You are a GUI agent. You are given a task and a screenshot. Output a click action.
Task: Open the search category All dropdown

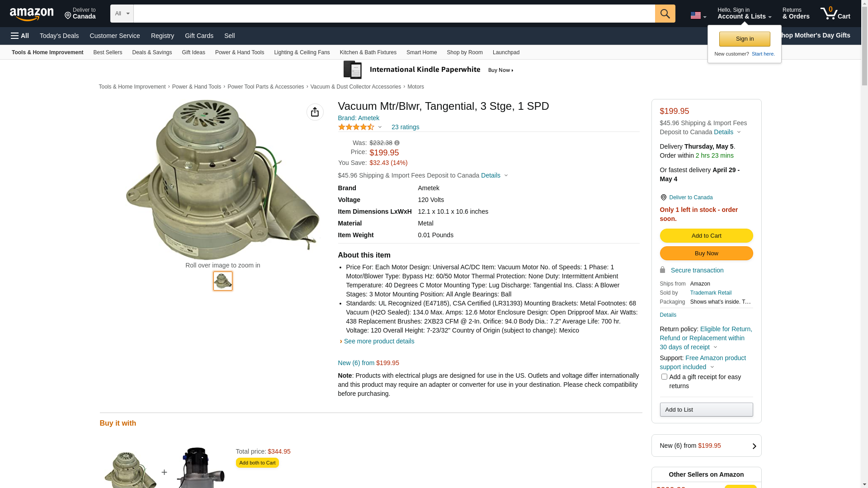122,14
